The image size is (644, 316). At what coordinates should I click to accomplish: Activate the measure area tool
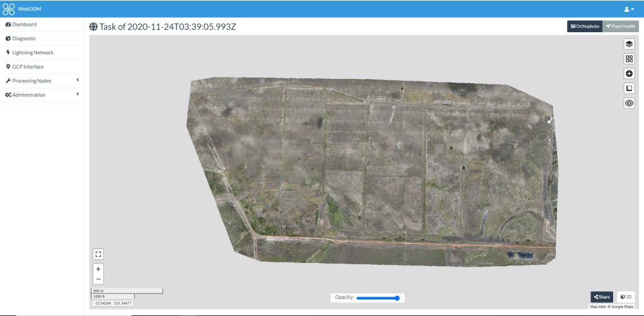(629, 88)
